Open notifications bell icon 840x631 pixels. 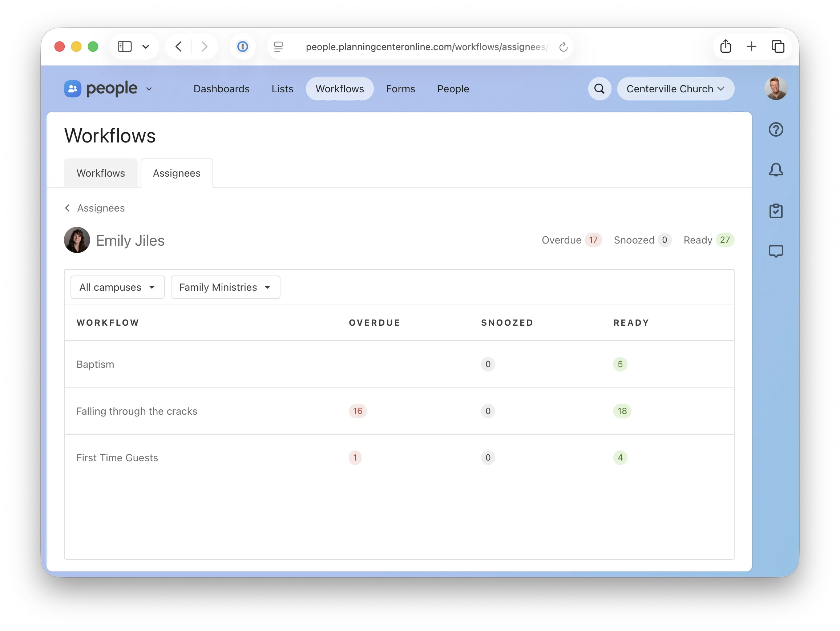pos(775,170)
